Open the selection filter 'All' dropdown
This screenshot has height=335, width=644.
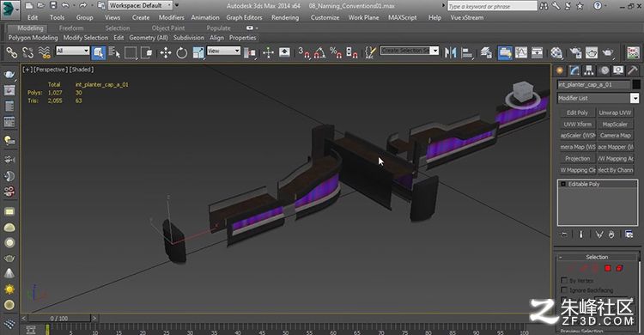click(x=73, y=51)
